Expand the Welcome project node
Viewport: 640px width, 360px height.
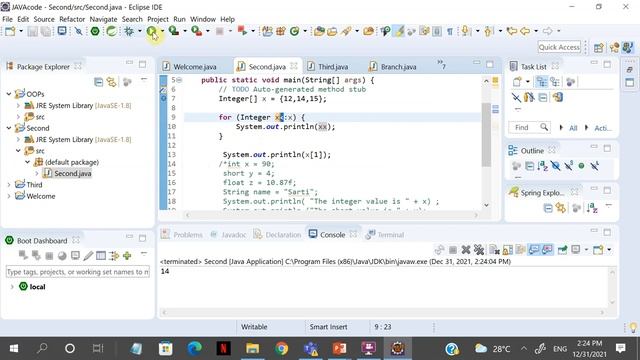9,196
